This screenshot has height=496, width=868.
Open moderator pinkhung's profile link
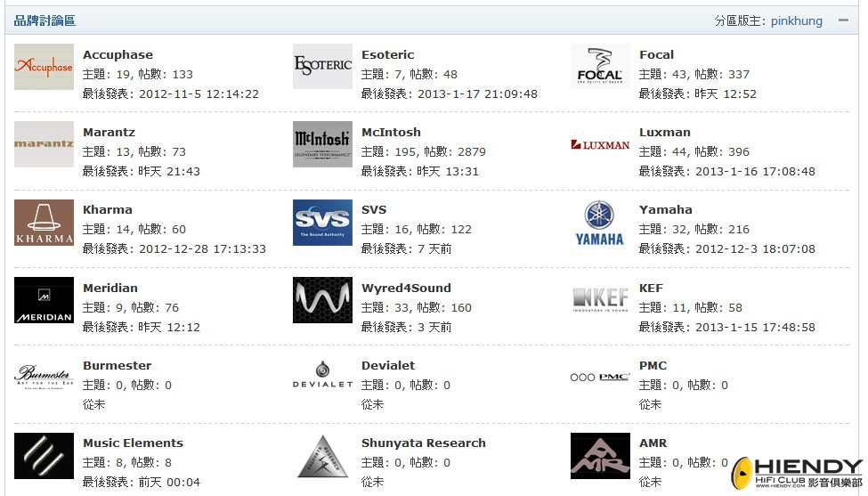(796, 20)
